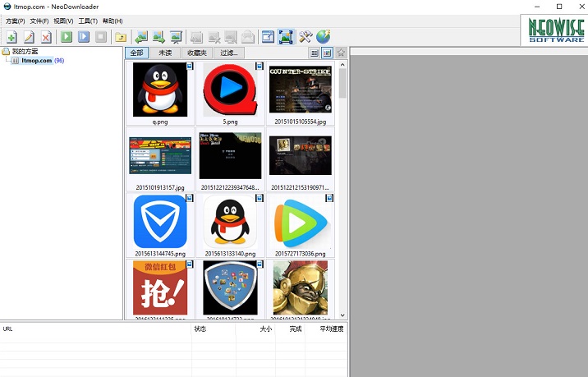The width and height of the screenshot is (588, 377).
Task: Switch to thumbnails grid view icon
Action: [327, 53]
